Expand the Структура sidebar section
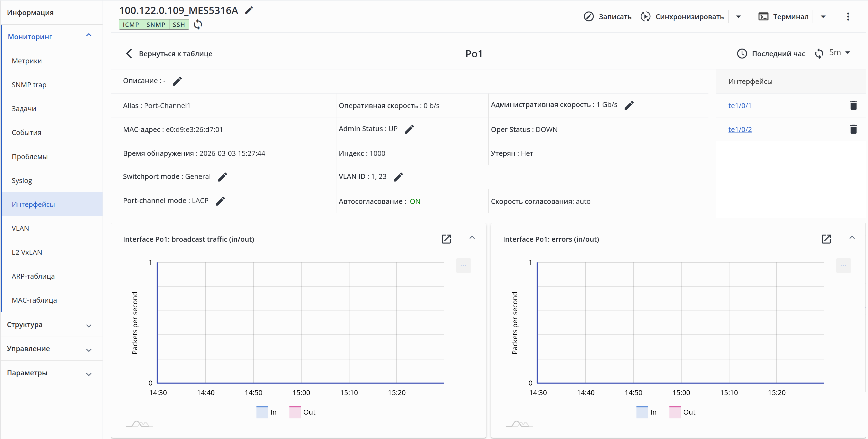 [x=50, y=325]
